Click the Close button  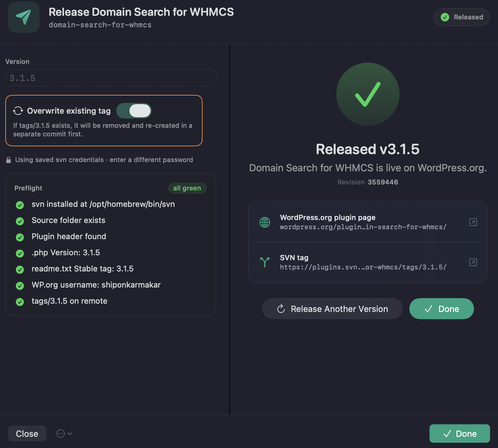point(27,434)
